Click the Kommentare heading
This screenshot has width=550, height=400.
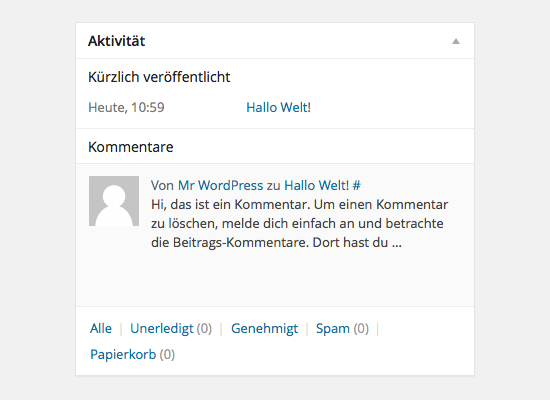click(x=130, y=147)
